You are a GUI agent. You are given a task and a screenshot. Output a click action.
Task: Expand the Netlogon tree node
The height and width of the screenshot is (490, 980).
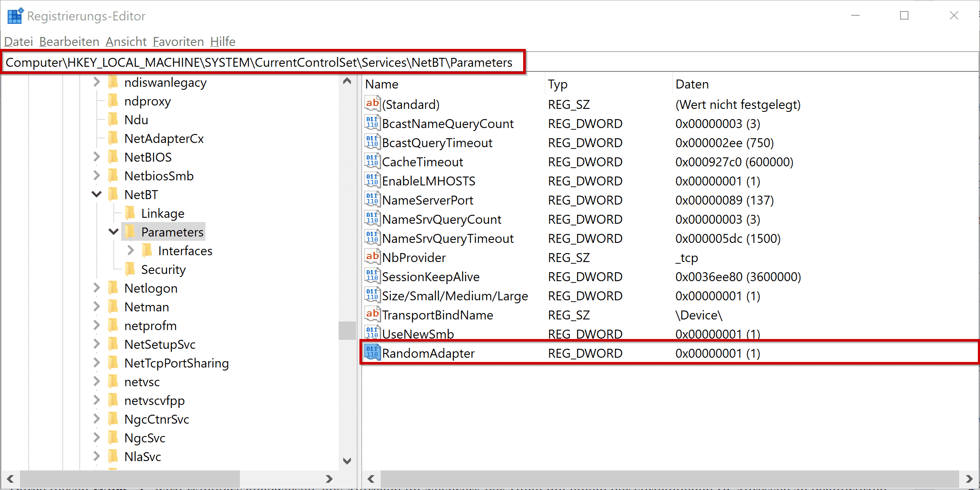(97, 288)
